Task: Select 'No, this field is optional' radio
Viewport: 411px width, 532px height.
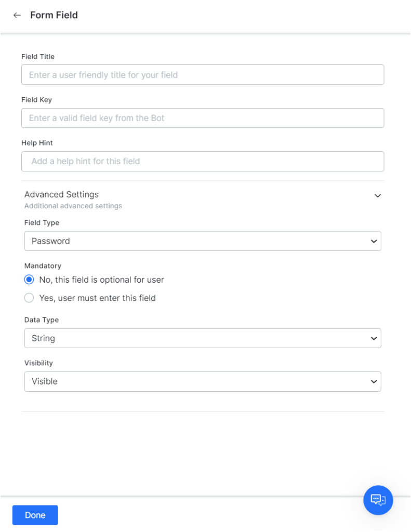Action: coord(30,280)
